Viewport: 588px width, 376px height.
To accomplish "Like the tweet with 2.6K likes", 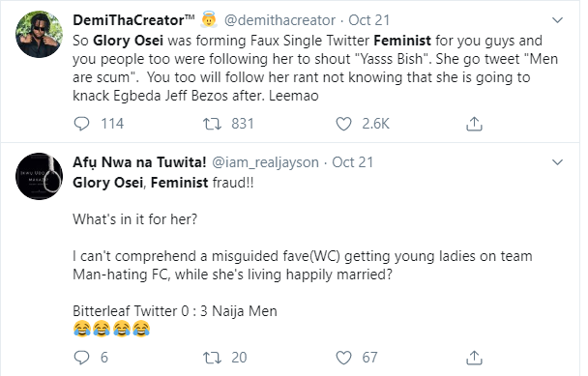I will 343,124.
